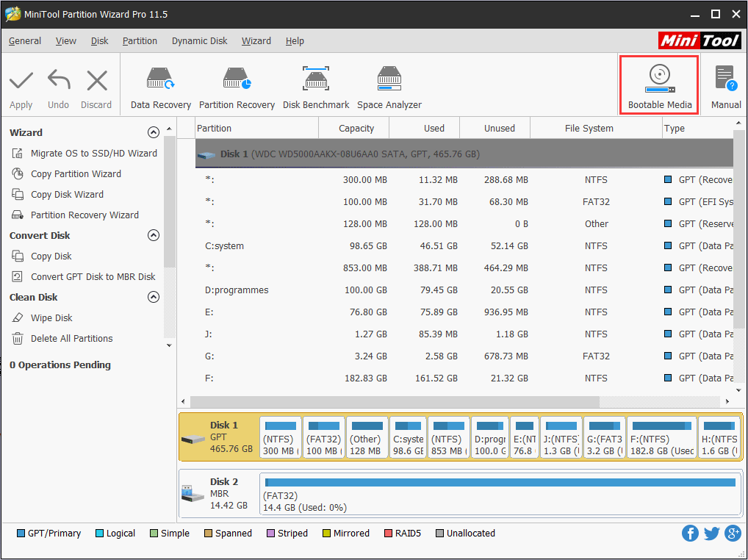Open the Help menu
Screen dimensions: 748x560
[295, 41]
